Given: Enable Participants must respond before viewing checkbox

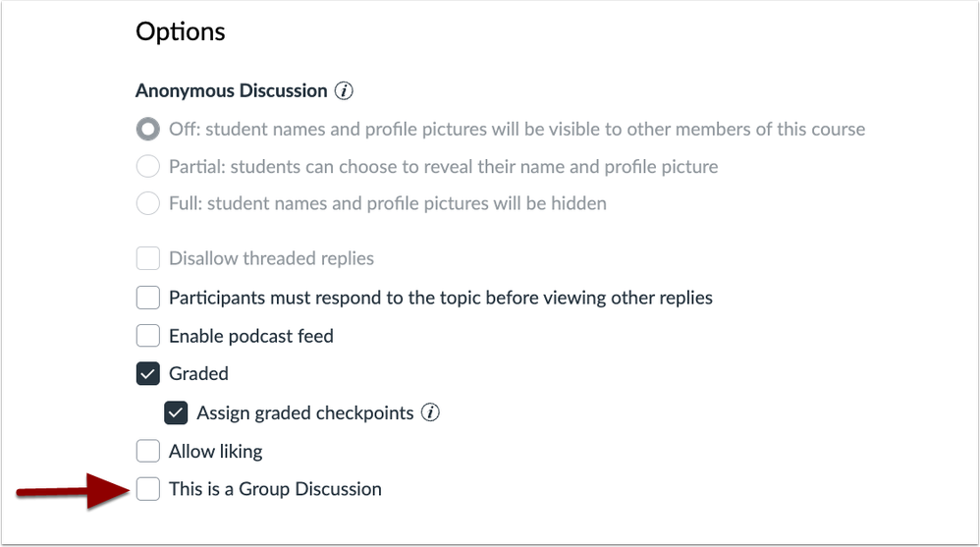Looking at the screenshot, I should coord(148,298).
